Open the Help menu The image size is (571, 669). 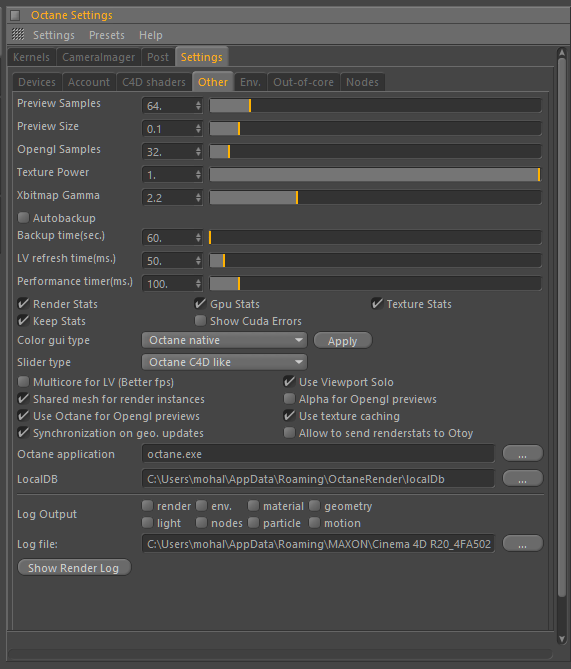point(151,35)
